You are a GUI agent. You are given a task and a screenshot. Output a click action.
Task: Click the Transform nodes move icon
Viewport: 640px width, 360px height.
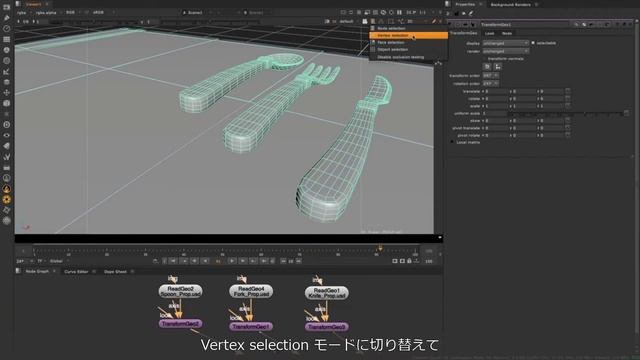pyautogui.click(x=7, y=93)
